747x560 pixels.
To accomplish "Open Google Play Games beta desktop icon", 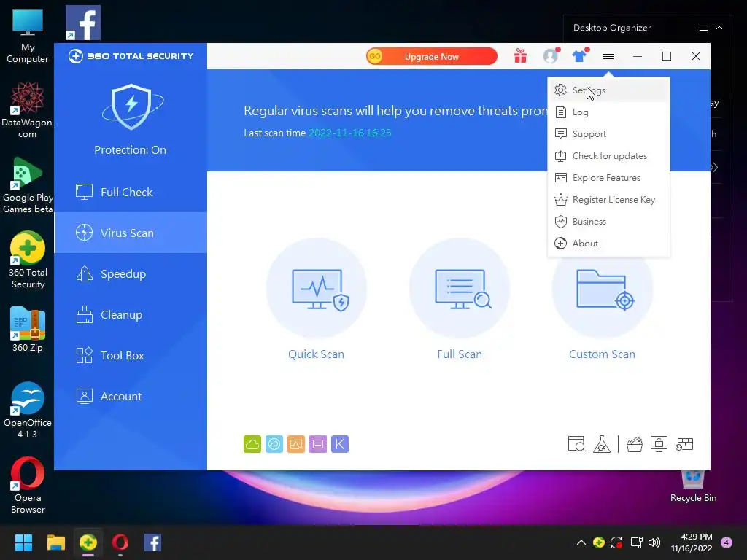I will pyautogui.click(x=28, y=184).
